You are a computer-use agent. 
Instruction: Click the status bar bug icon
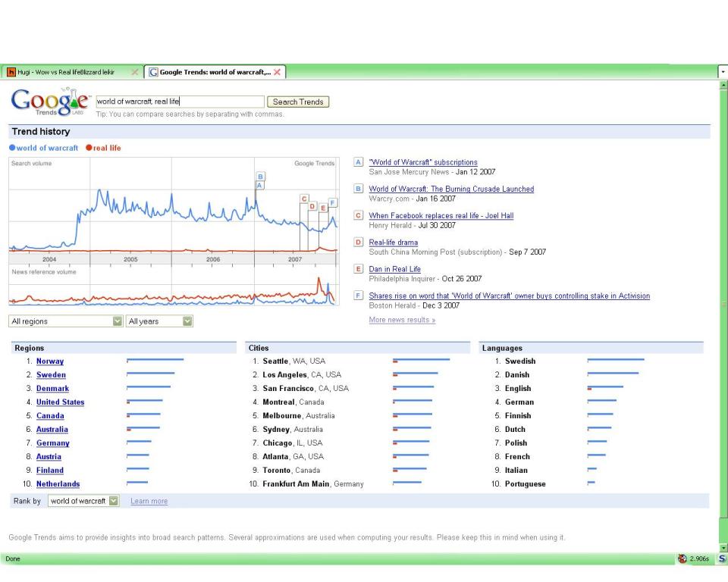pyautogui.click(x=682, y=559)
